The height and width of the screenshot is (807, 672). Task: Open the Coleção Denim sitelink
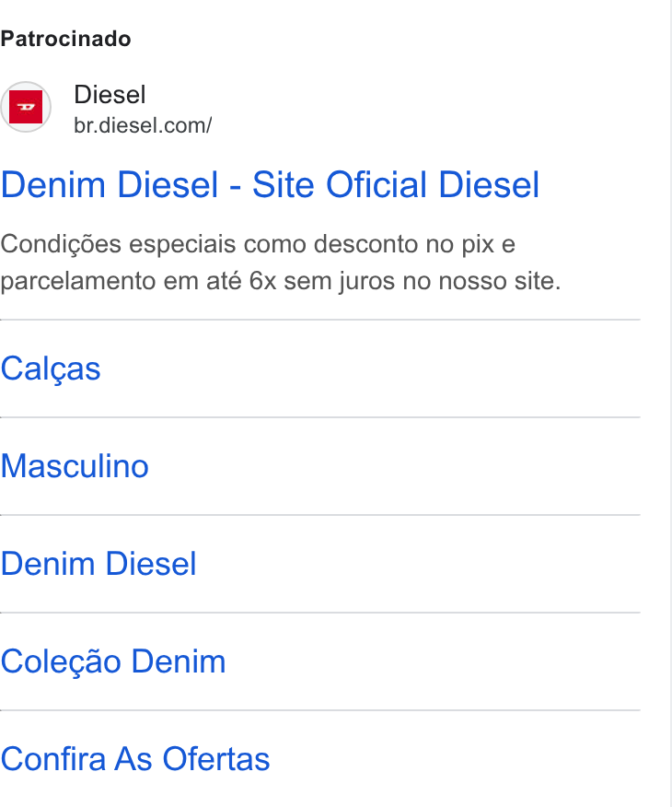pos(113,661)
